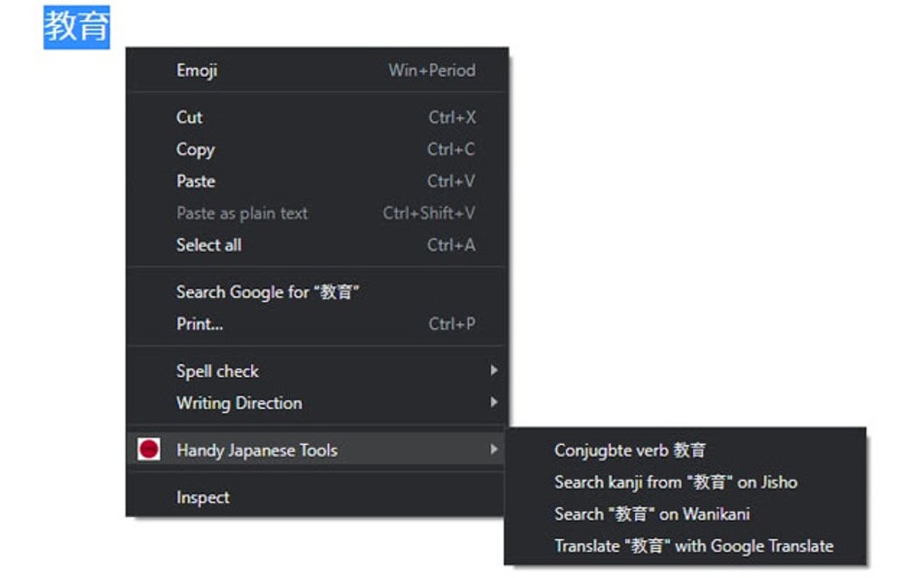Open the Spell check menu item
Screen dimensions: 924x578
click(x=217, y=371)
